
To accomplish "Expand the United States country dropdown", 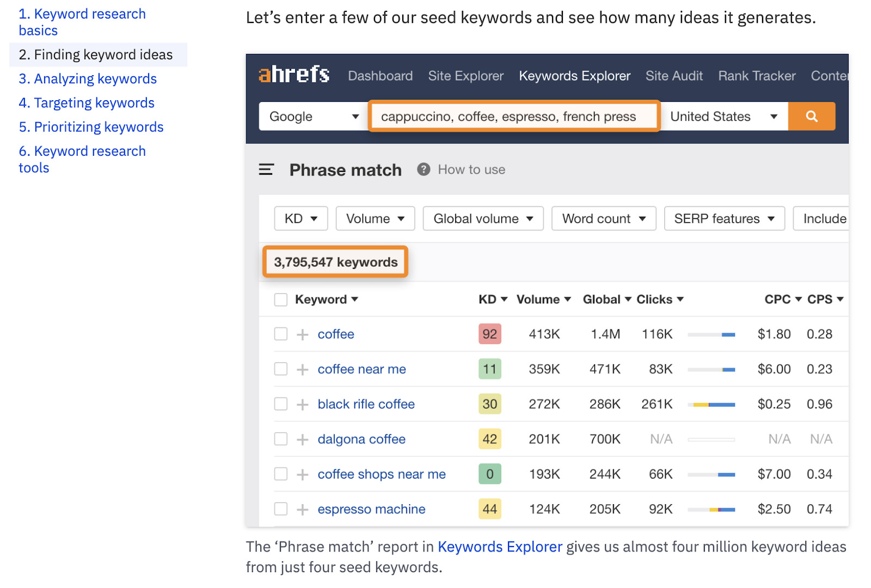I will pos(723,117).
